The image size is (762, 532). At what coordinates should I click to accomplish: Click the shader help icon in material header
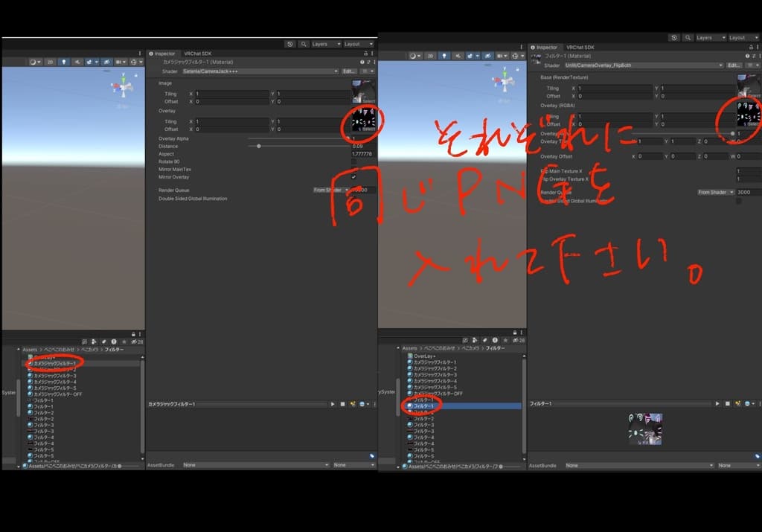[362, 63]
